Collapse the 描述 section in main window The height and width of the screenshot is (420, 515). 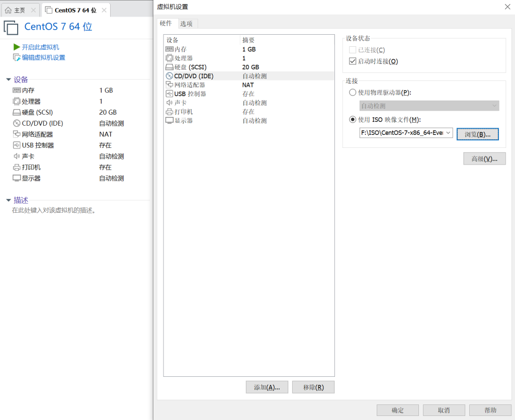point(9,200)
